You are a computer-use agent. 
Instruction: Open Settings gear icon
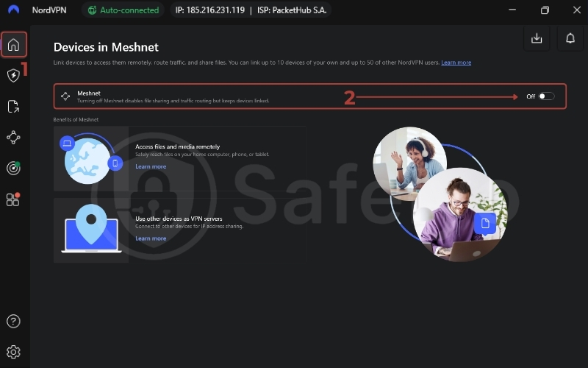13,353
